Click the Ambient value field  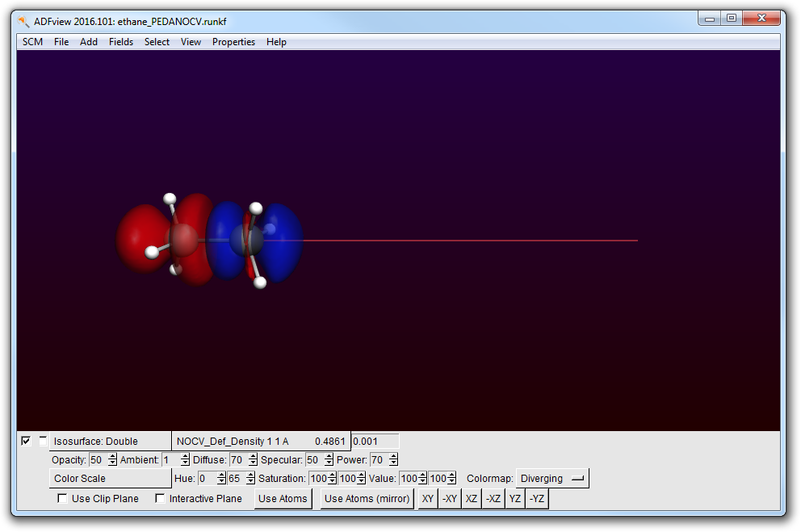(171, 459)
